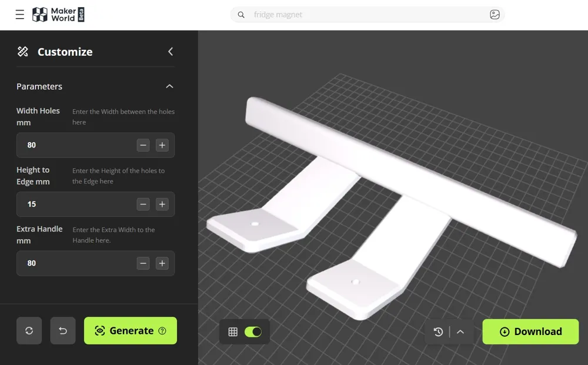
Task: Click the refresh parameters button
Action: click(29, 330)
